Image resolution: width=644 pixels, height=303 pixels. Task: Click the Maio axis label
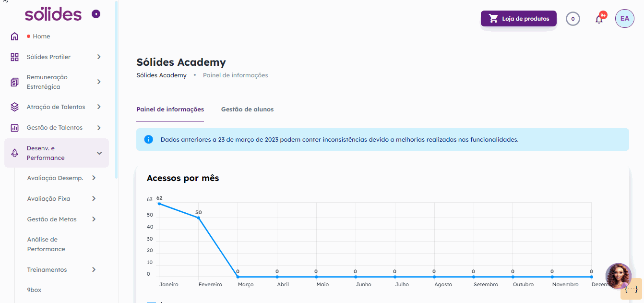point(322,285)
